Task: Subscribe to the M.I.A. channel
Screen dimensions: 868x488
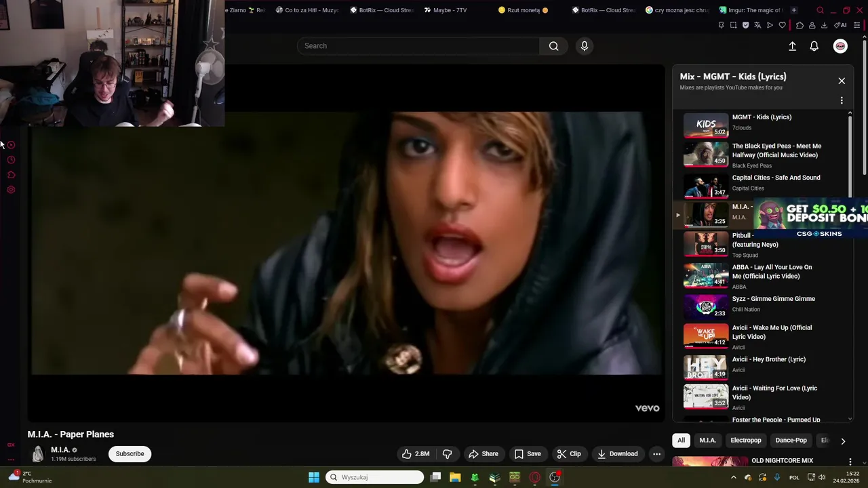Action: 130,454
